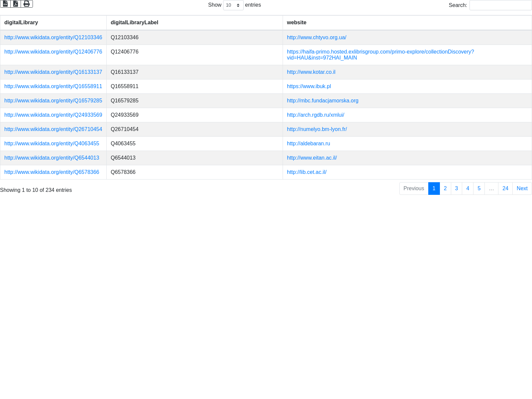This screenshot has height=399, width=532.
Task: Open Wikidata entity Q12103346 link
Action: 53,38
